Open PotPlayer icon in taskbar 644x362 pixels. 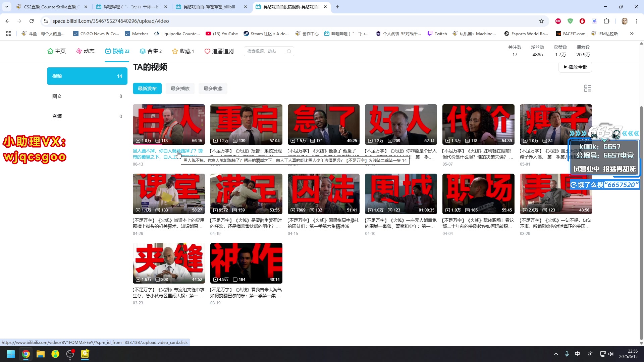[x=85, y=354]
